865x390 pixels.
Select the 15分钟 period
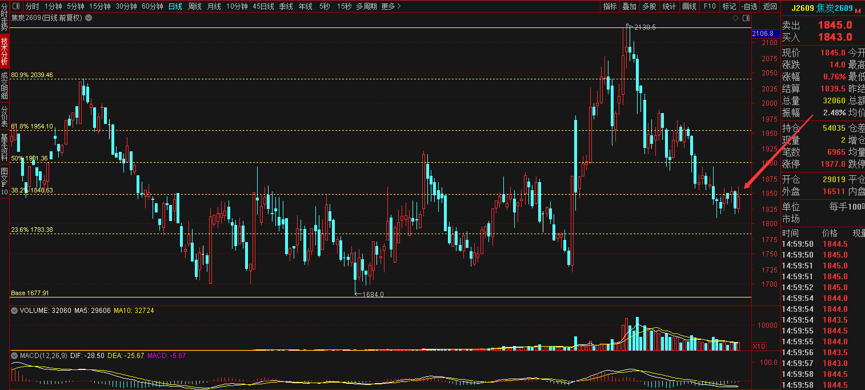(100, 7)
